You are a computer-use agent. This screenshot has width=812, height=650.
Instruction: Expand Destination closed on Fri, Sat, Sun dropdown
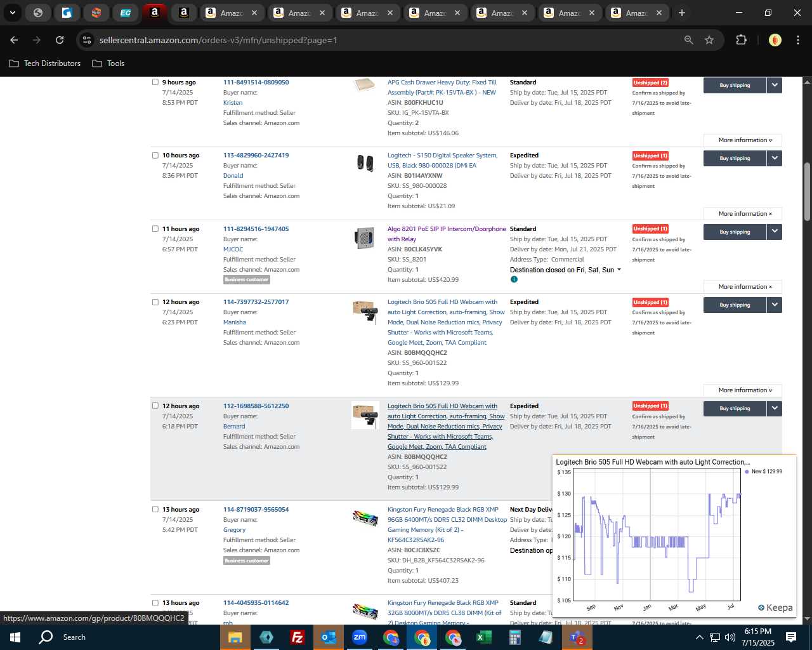pyautogui.click(x=565, y=270)
